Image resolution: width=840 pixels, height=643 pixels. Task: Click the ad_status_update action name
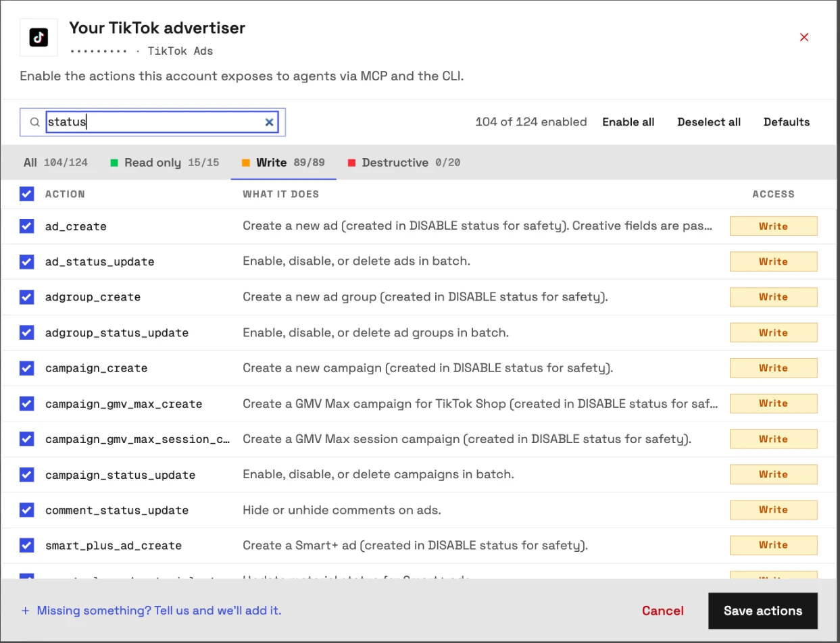pyautogui.click(x=100, y=262)
